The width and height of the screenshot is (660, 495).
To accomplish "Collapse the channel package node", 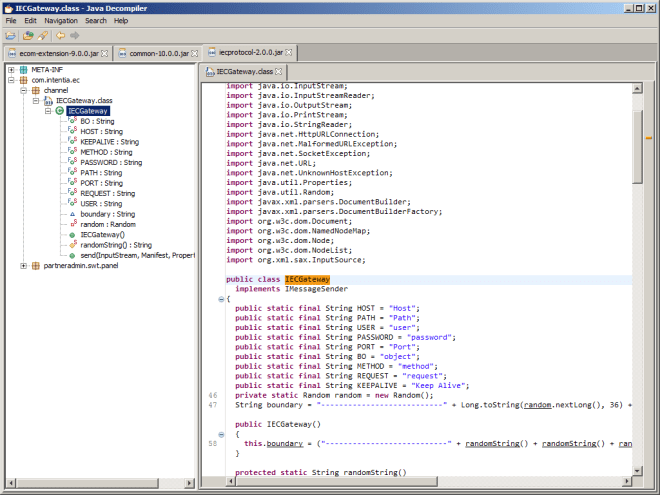I will pyautogui.click(x=23, y=90).
